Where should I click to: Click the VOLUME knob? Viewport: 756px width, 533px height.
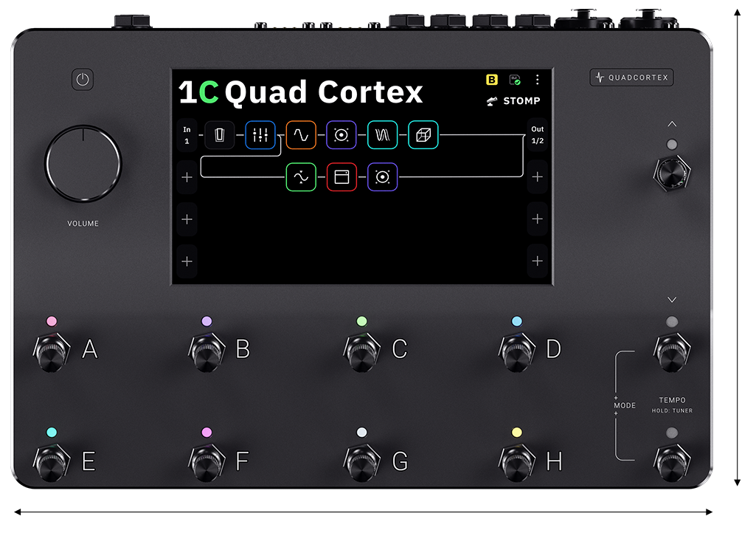click(x=83, y=163)
